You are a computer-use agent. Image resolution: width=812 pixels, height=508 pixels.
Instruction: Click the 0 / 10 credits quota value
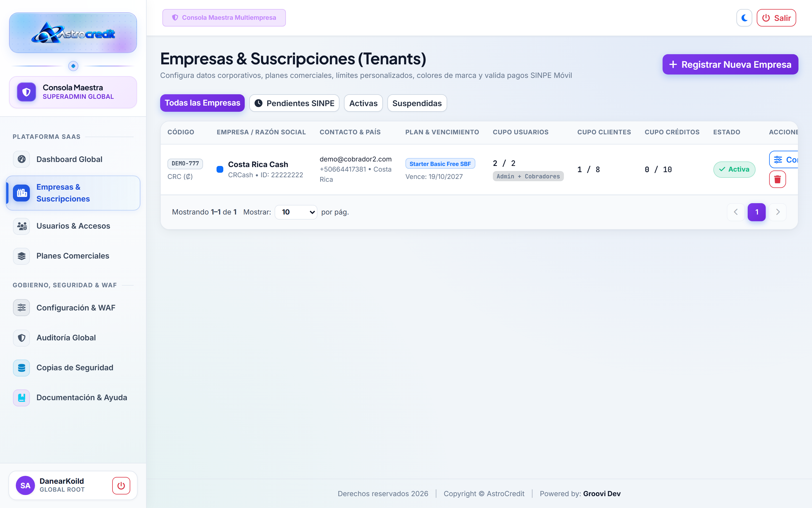coord(658,170)
